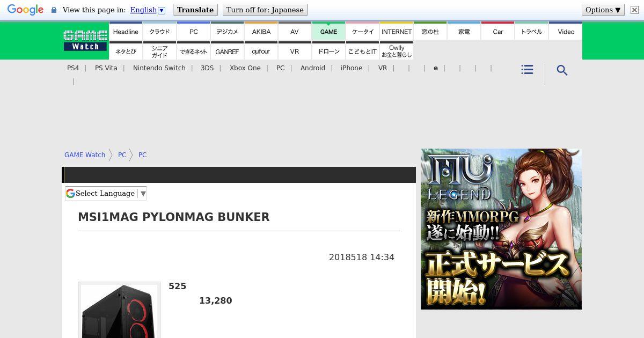Open the Headline tab

click(126, 32)
